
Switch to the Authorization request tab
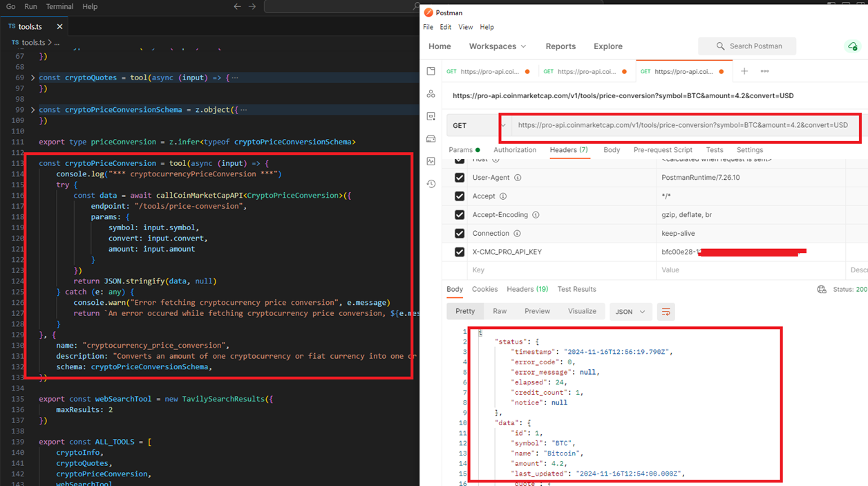coord(515,150)
